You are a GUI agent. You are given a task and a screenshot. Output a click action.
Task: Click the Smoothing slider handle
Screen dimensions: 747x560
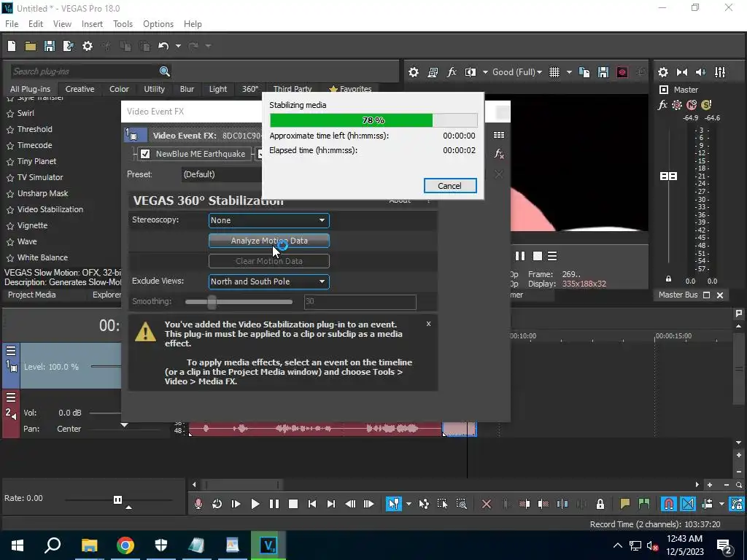(x=212, y=301)
